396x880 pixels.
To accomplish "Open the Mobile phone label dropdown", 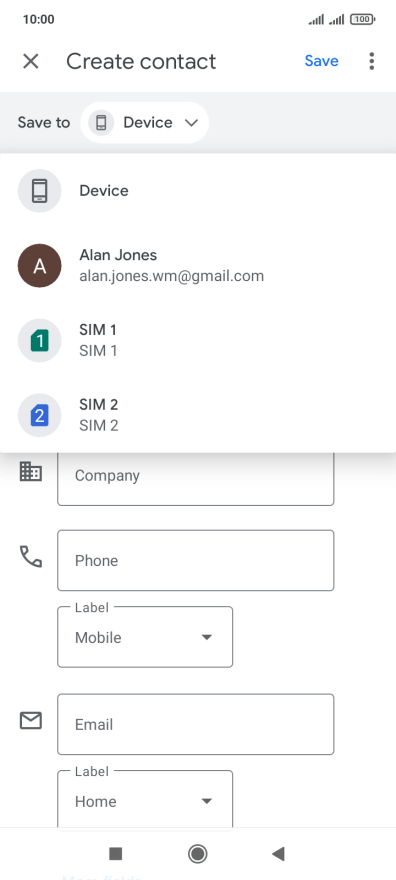I will [145, 637].
